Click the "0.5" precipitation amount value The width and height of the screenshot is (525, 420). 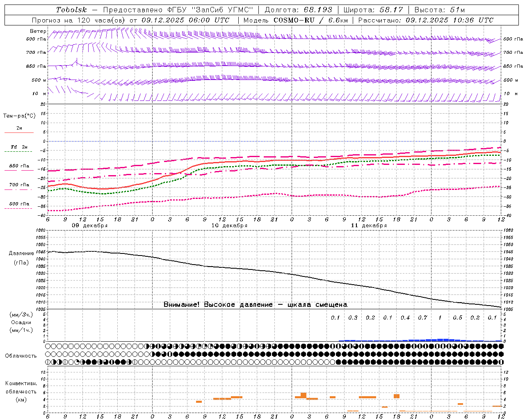(x=457, y=317)
